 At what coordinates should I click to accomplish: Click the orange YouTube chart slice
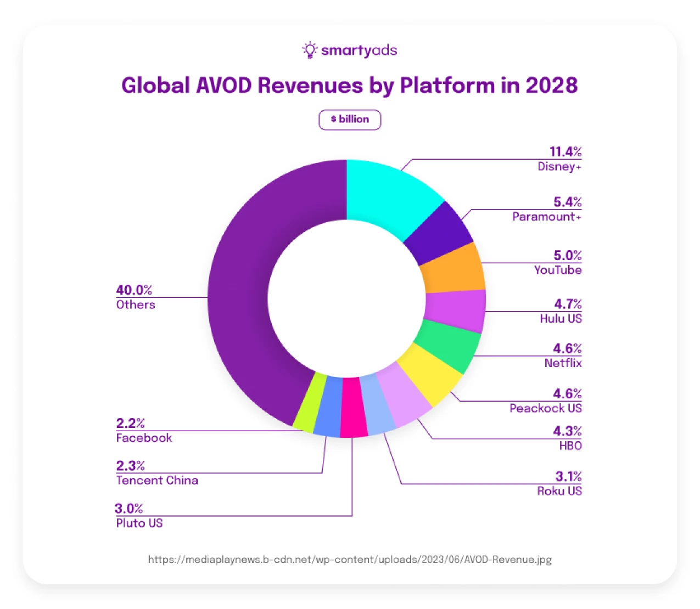(453, 269)
